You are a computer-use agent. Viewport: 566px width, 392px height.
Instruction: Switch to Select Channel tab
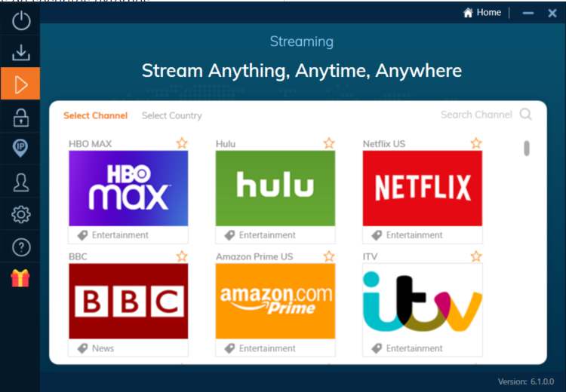[x=95, y=115]
